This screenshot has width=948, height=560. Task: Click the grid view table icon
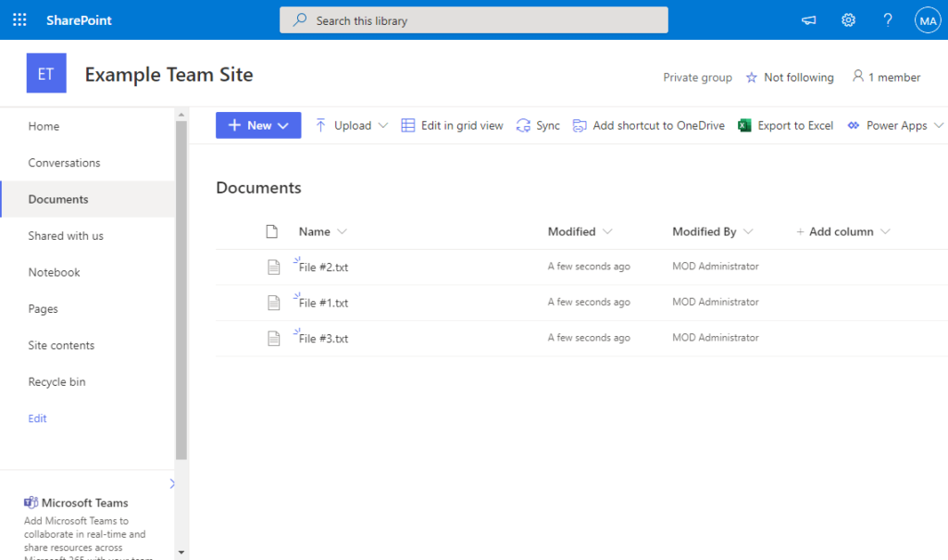coord(408,125)
